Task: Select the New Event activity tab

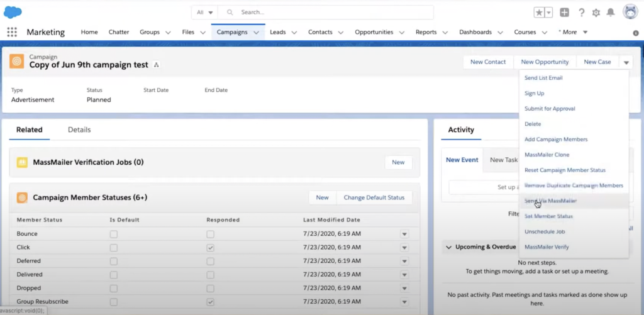Action: pyautogui.click(x=462, y=160)
